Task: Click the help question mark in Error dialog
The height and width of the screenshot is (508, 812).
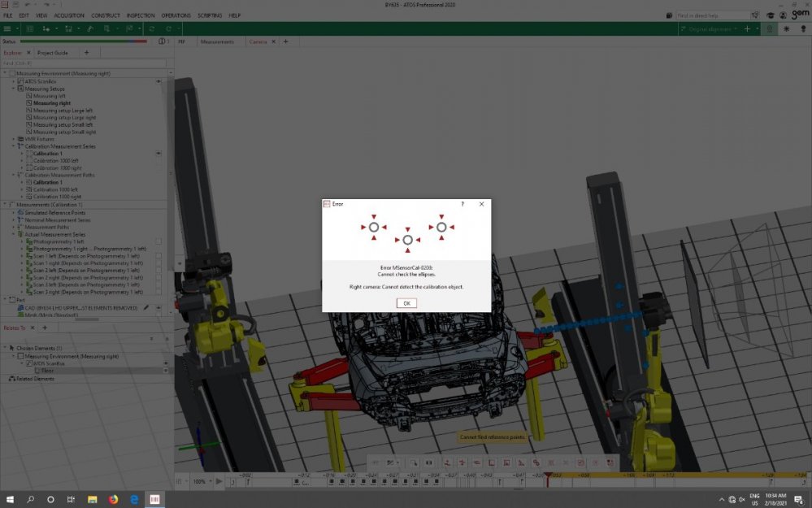Action: pos(462,204)
